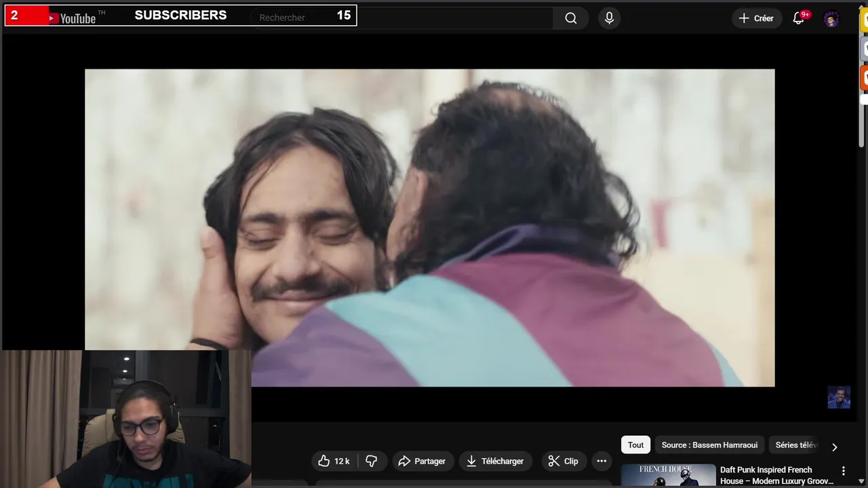868x488 pixels.
Task: Show next filter chips arrow
Action: (x=834, y=447)
